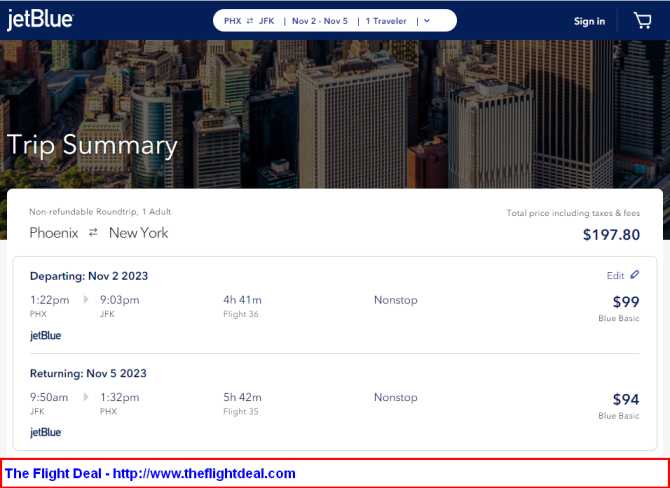Click the arrow between 9:50am and 1:32pm

tap(86, 397)
